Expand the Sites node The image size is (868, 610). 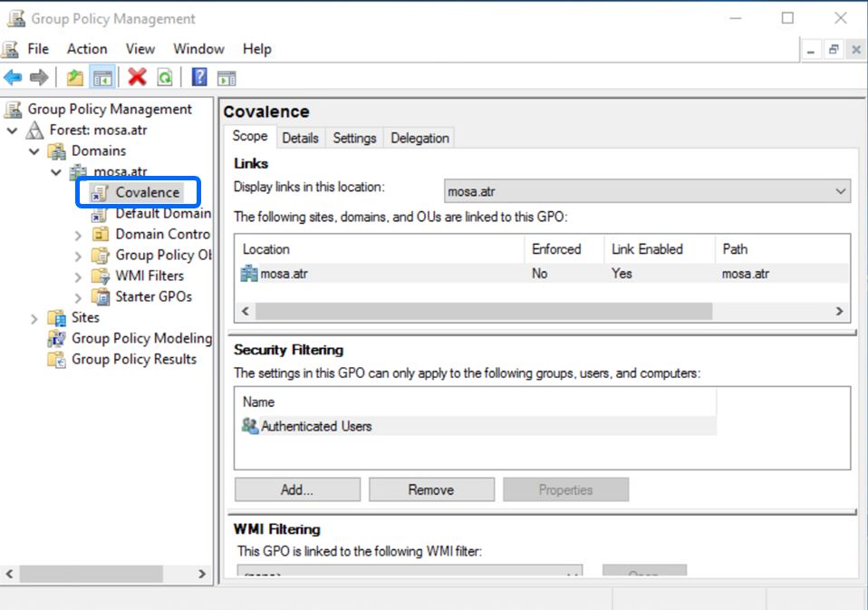pos(34,319)
